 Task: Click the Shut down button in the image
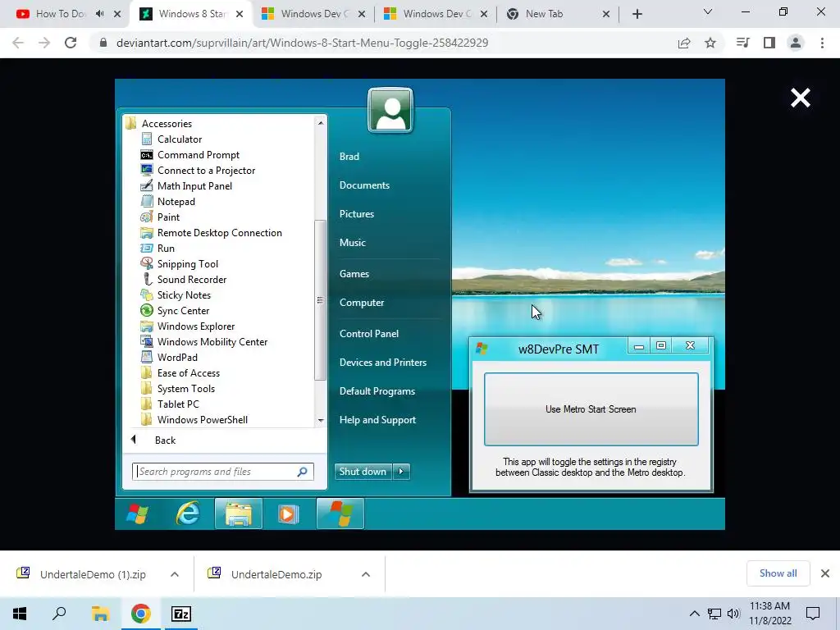(x=363, y=472)
